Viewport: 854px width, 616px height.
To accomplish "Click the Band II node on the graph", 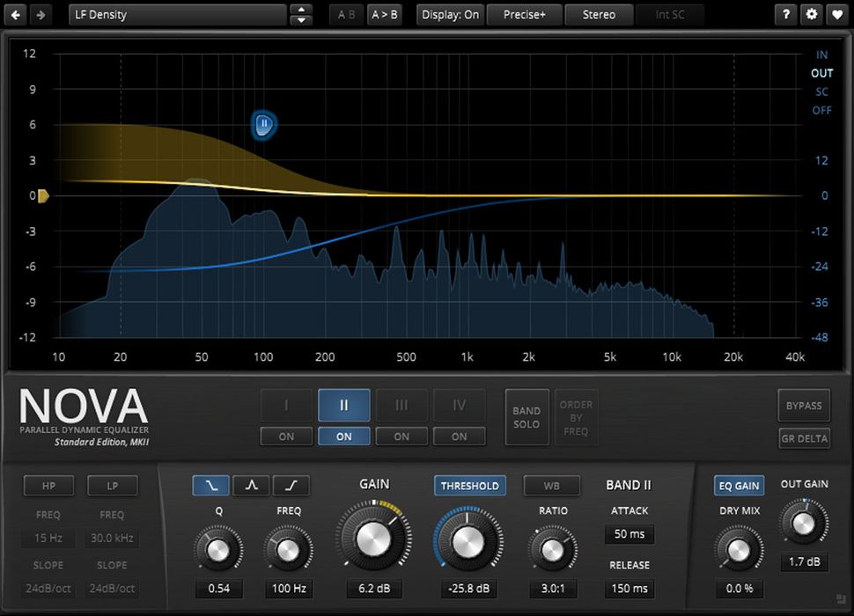I will (x=262, y=125).
